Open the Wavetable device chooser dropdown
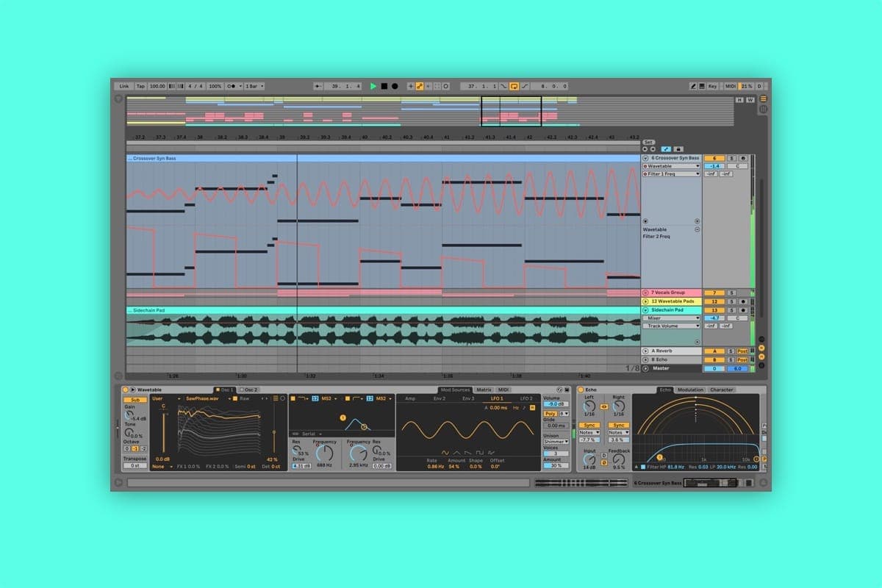 click(672, 166)
